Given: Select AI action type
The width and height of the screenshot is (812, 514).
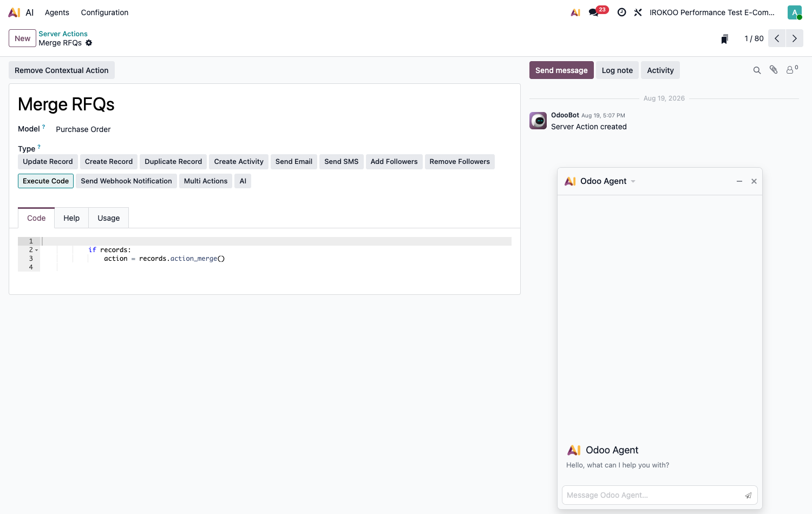Looking at the screenshot, I should [x=243, y=181].
